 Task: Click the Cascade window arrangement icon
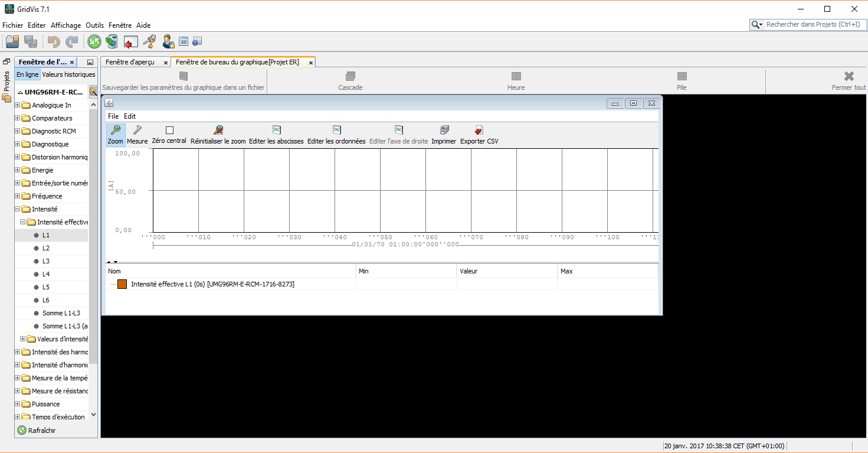[x=351, y=76]
